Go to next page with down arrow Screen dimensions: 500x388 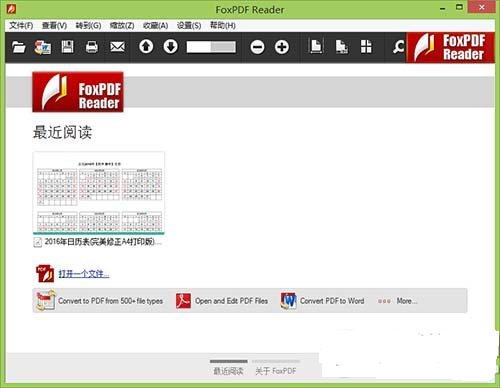pos(171,47)
